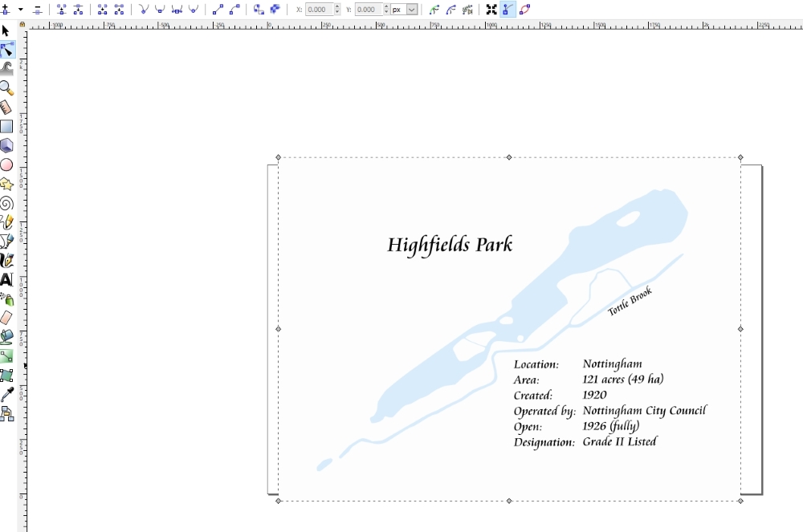Show mask editing handles

(450, 9)
